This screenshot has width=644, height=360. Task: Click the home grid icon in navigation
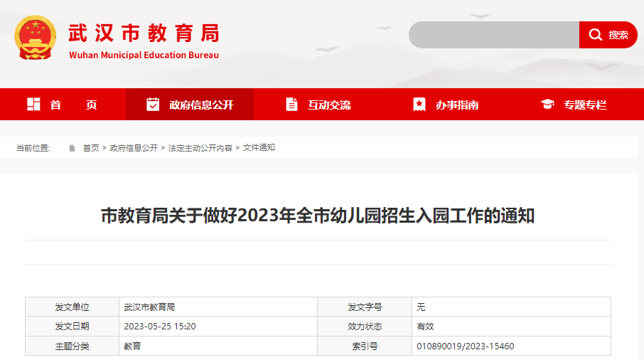click(x=33, y=105)
